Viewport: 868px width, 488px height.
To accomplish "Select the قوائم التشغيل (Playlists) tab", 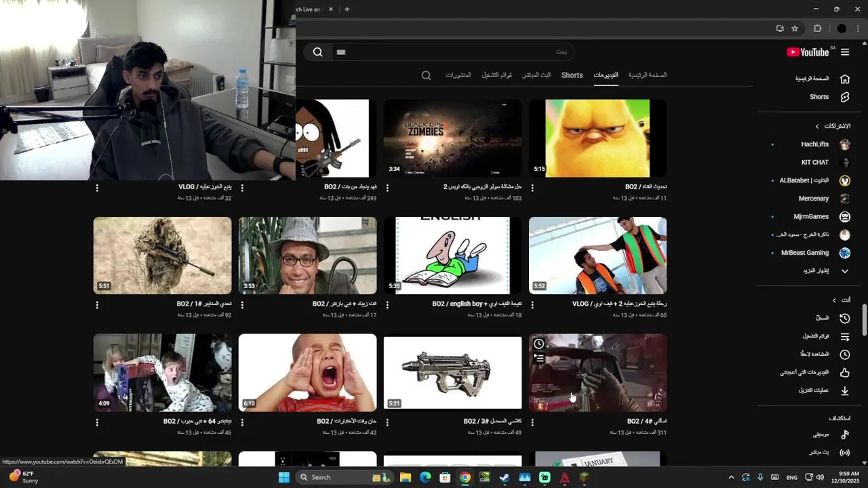I will coord(497,75).
